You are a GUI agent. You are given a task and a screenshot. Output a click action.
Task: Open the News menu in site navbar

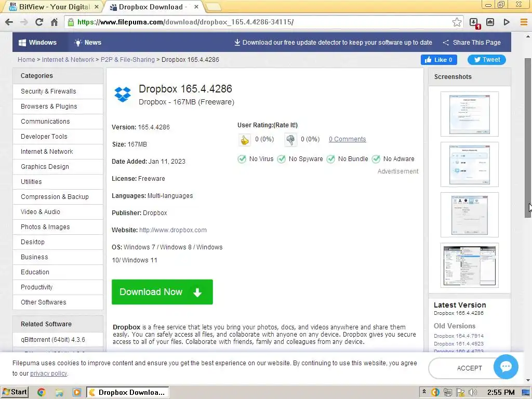pyautogui.click(x=87, y=43)
